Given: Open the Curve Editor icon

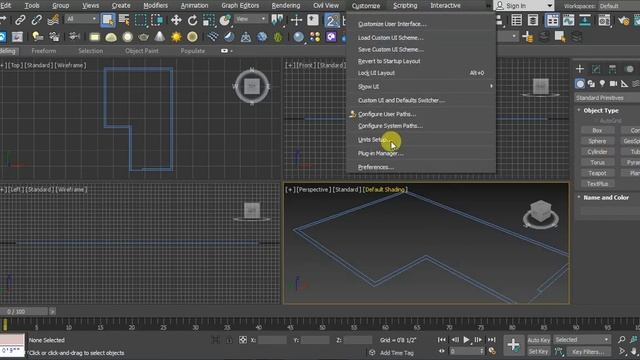Looking at the screenshot, I should coord(569,20).
